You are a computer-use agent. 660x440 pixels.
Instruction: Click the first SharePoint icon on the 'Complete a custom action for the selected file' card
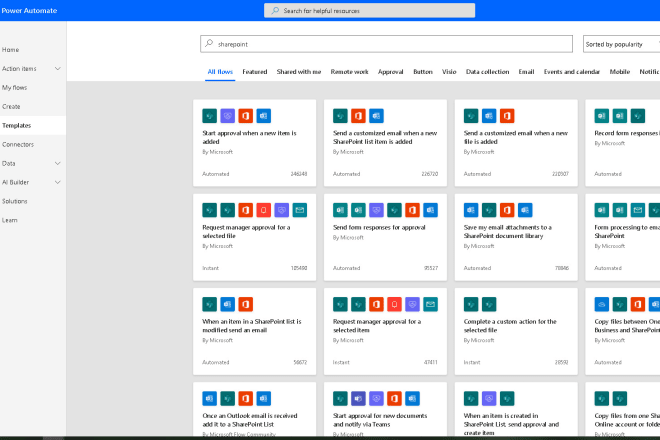471,304
